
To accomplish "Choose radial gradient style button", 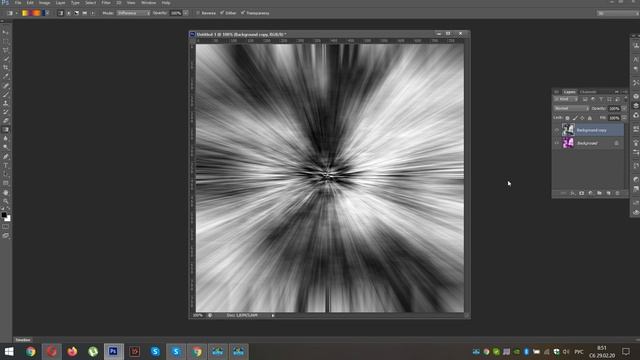I will point(69,13).
